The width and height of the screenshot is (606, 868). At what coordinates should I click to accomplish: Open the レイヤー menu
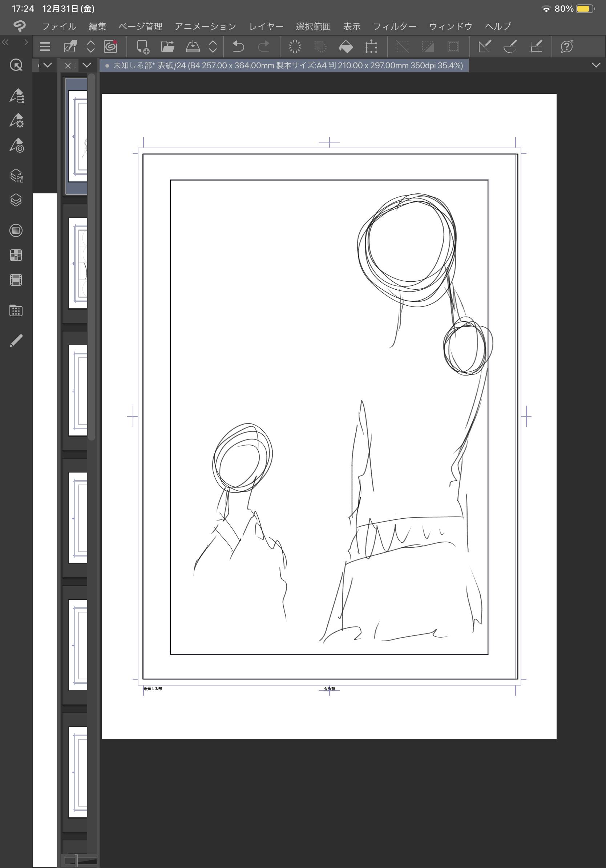tap(266, 27)
